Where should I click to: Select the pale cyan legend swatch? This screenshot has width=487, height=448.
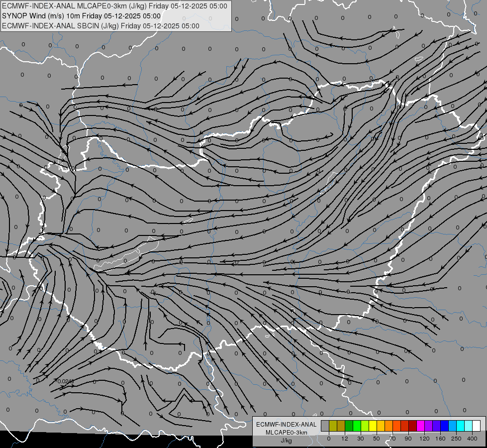coord(469,426)
